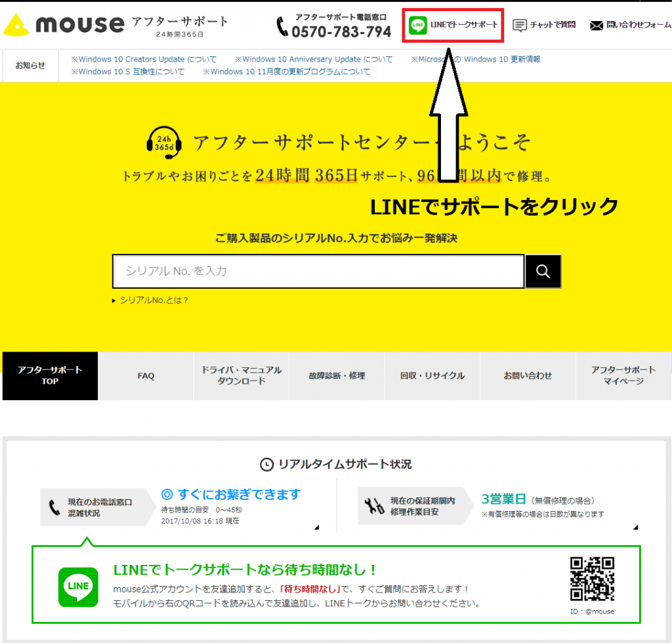Open Windows 10 更新情報 notice
This screenshot has width=672, height=643.
click(x=476, y=59)
